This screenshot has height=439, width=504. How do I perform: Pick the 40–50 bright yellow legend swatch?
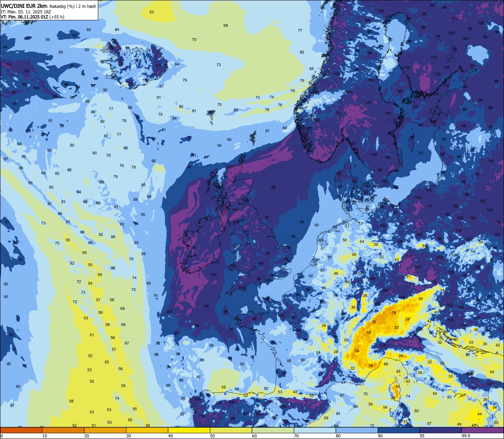coord(189,430)
